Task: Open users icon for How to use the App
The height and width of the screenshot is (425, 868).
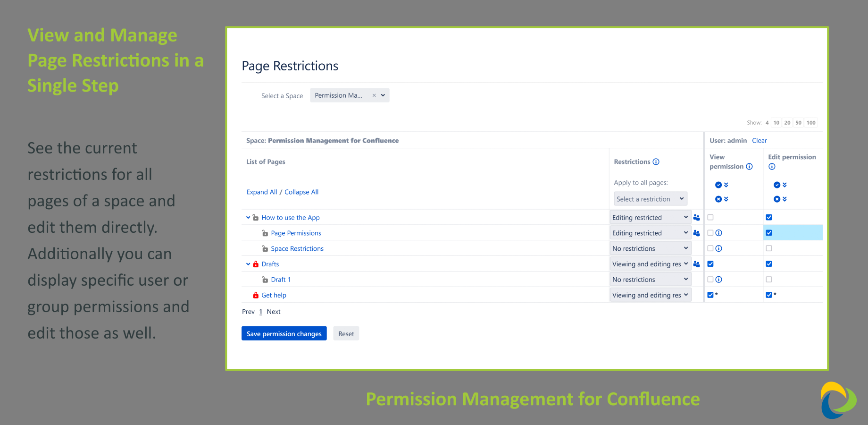Action: pyautogui.click(x=696, y=217)
